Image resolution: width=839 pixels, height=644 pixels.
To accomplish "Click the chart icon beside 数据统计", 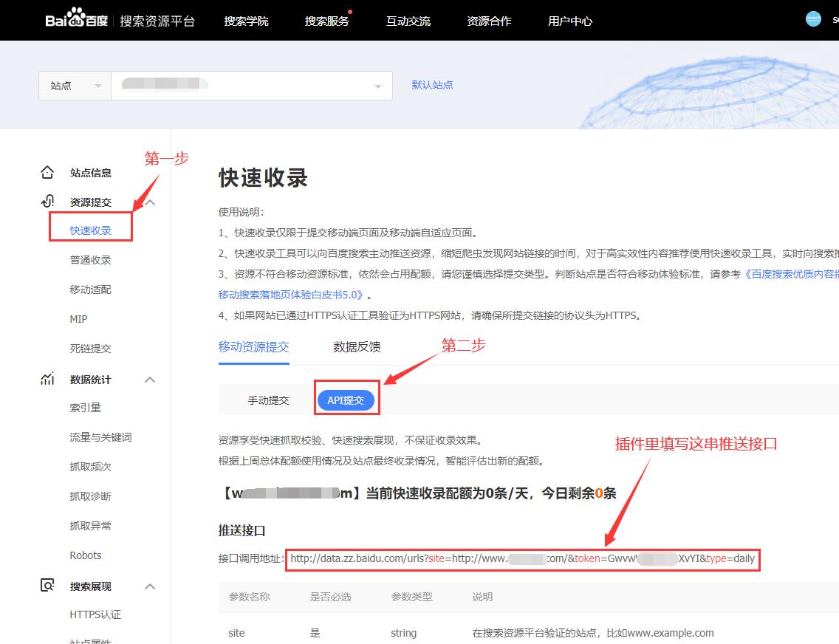I will (47, 379).
